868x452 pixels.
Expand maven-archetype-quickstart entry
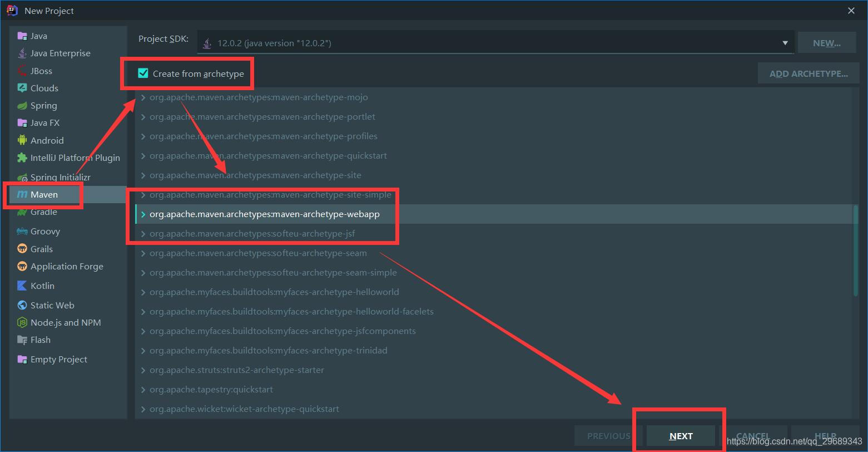143,156
